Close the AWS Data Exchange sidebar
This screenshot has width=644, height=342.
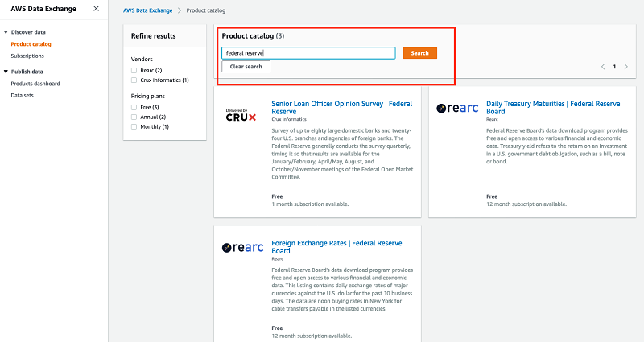96,9
